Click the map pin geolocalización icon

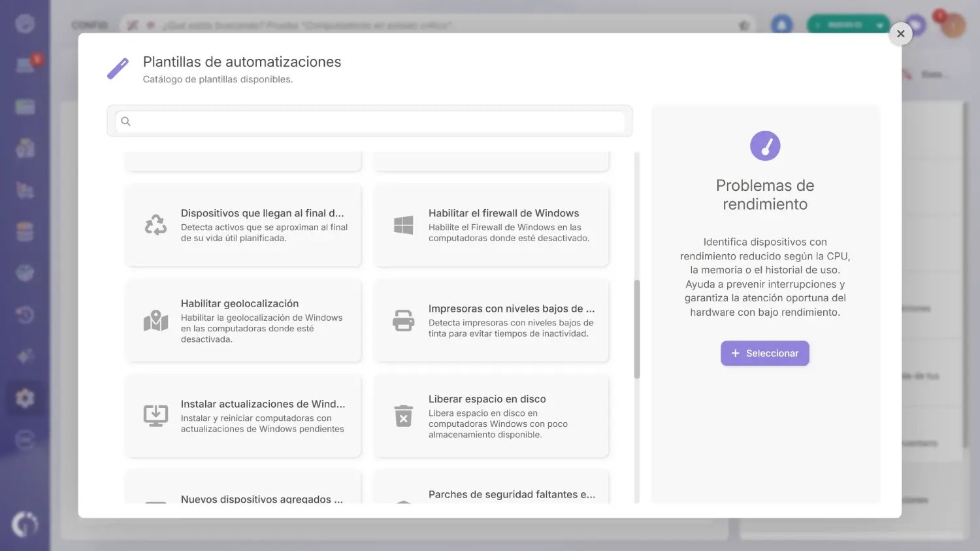[155, 320]
